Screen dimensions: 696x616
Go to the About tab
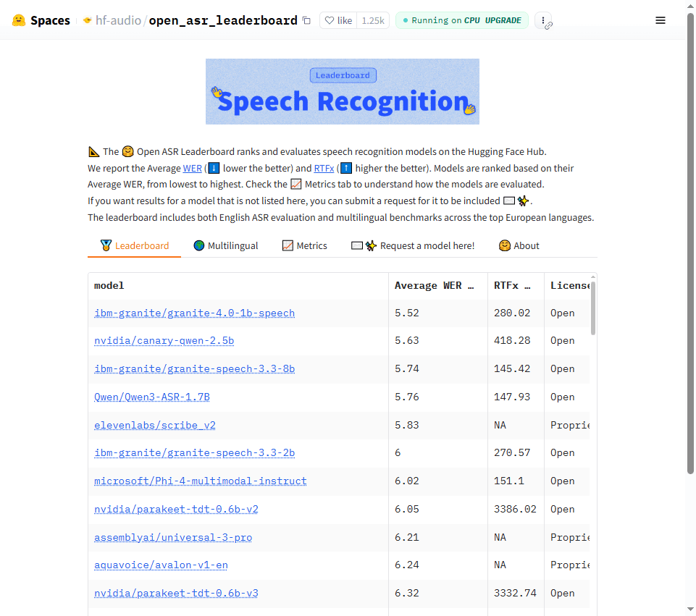(x=519, y=245)
